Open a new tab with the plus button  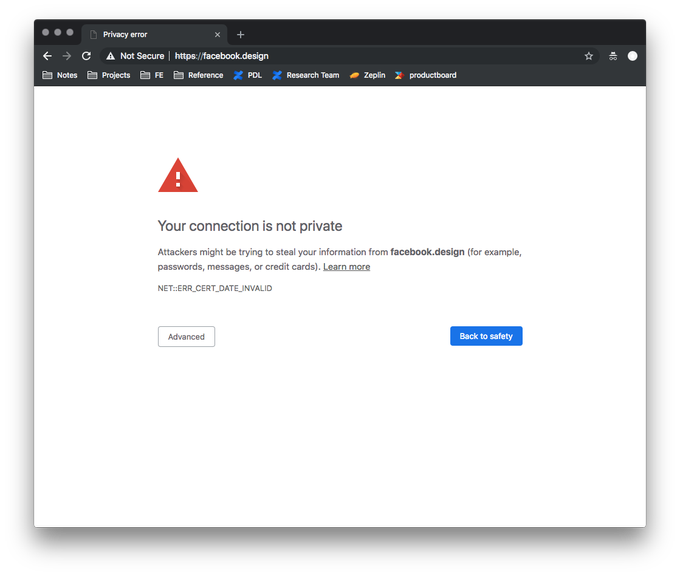(x=241, y=35)
